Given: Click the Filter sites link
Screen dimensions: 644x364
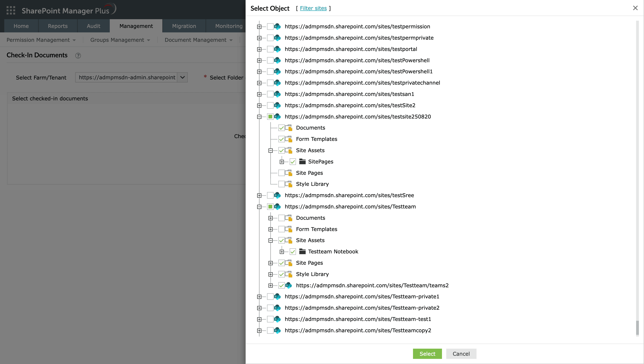Looking at the screenshot, I should pyautogui.click(x=313, y=8).
